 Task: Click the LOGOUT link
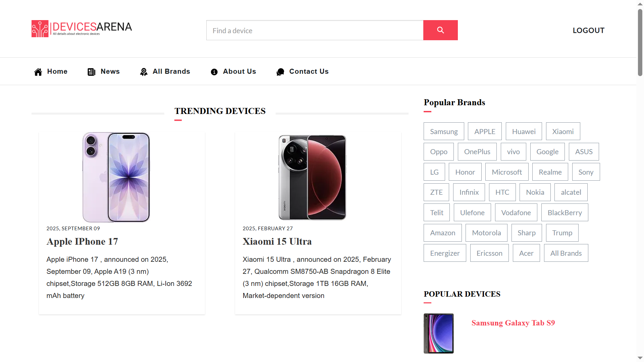(589, 30)
